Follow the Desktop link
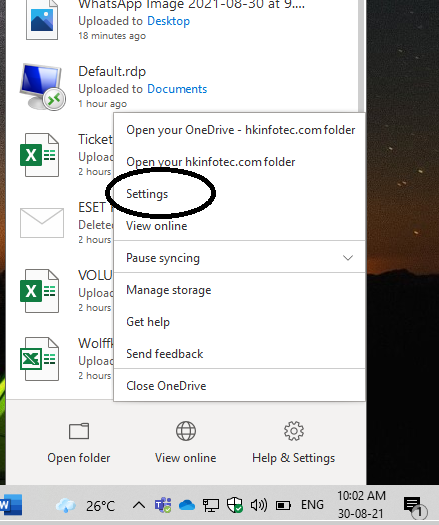 [168, 21]
